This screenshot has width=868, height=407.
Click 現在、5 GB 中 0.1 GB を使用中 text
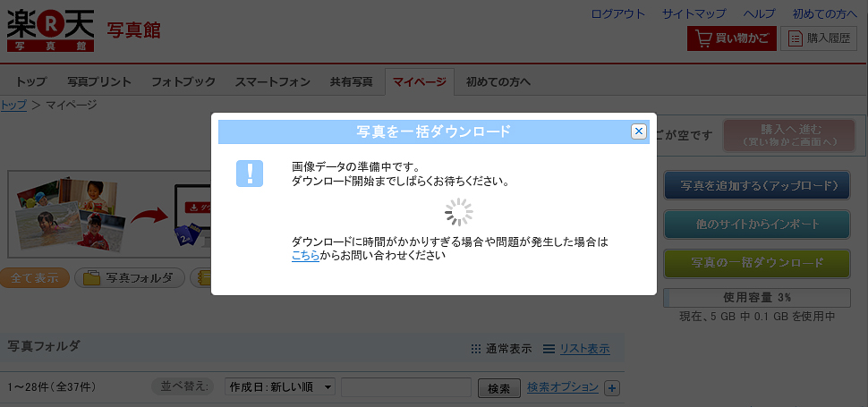click(757, 317)
